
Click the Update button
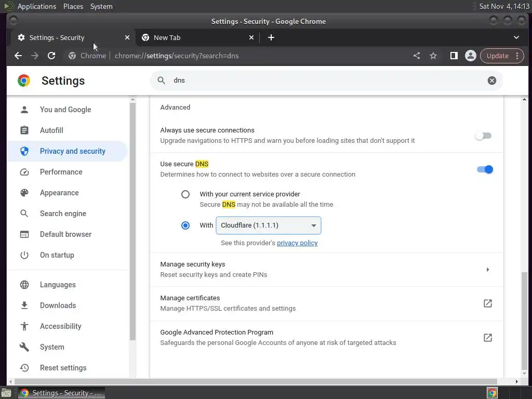pyautogui.click(x=497, y=56)
